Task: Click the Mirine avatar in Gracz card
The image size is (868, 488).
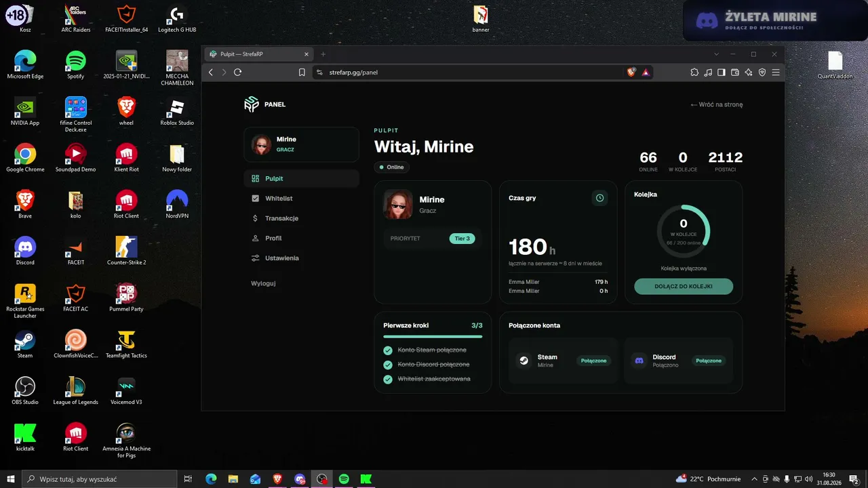Action: click(x=398, y=204)
